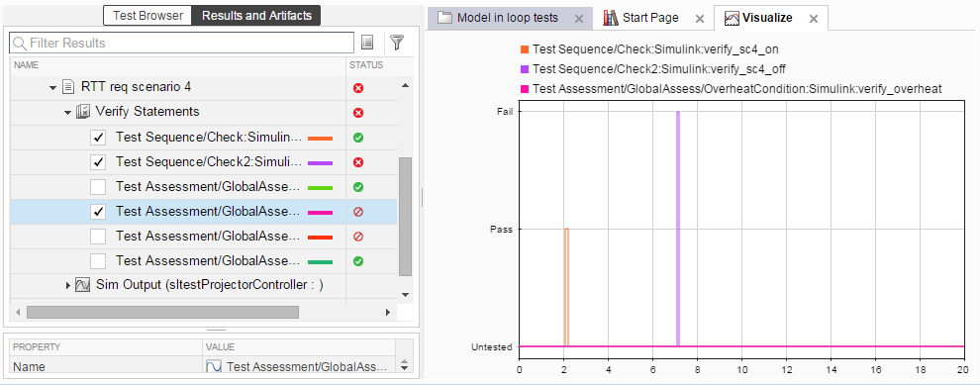980x385 pixels.
Task: Close the Visualize tab
Action: pyautogui.click(x=813, y=19)
